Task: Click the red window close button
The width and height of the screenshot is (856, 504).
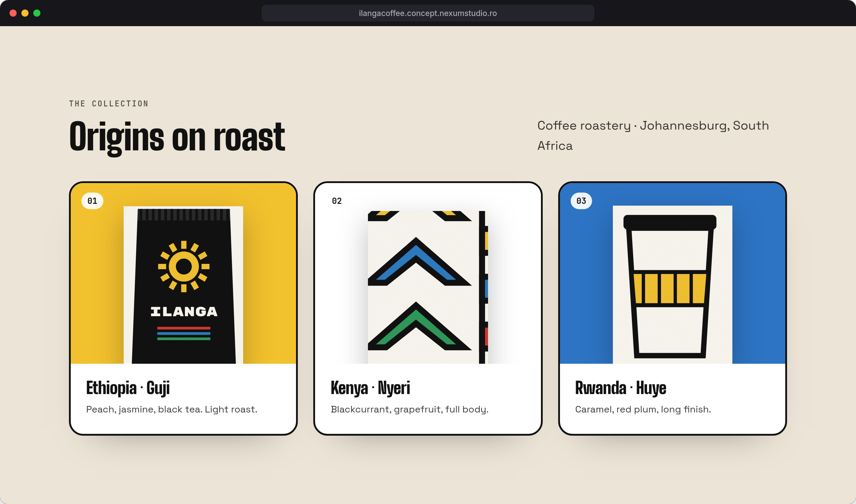Action: (13, 13)
